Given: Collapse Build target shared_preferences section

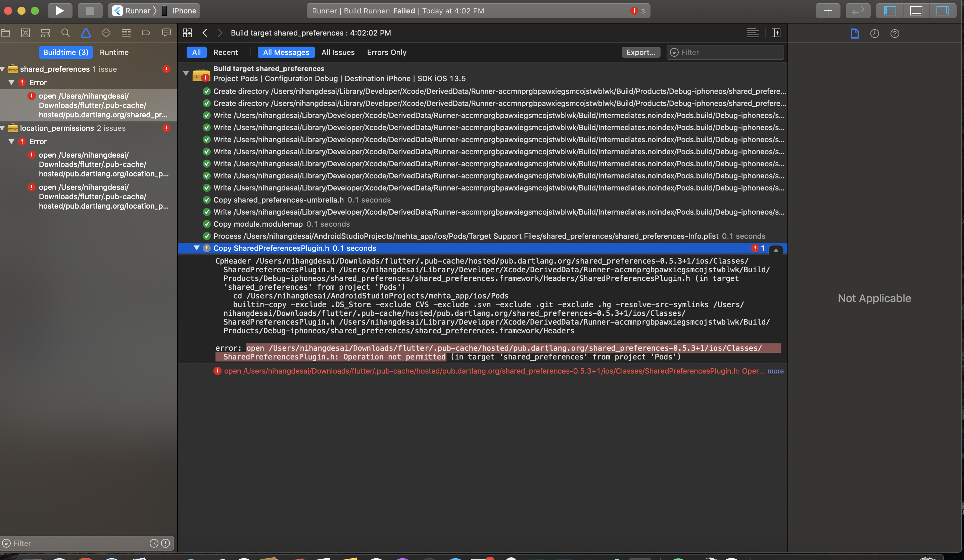Looking at the screenshot, I should coord(186,73).
